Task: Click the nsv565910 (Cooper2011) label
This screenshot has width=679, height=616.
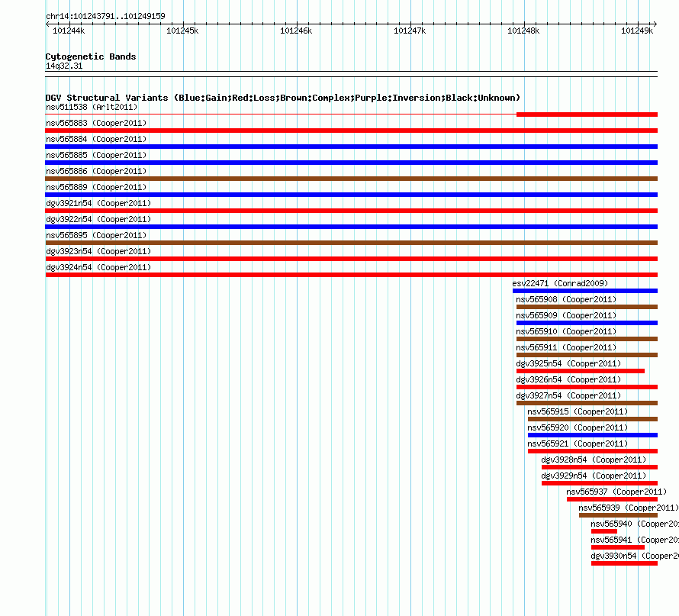Action: (566, 331)
